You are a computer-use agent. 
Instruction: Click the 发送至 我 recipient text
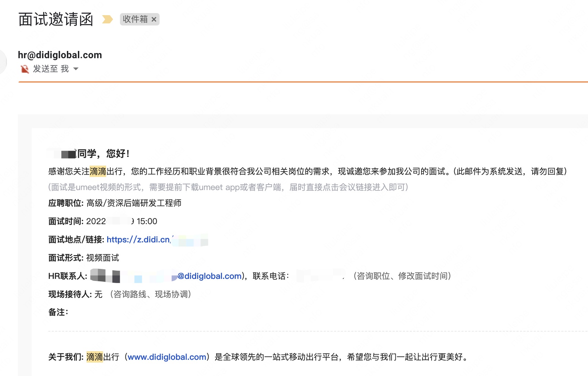coord(51,69)
